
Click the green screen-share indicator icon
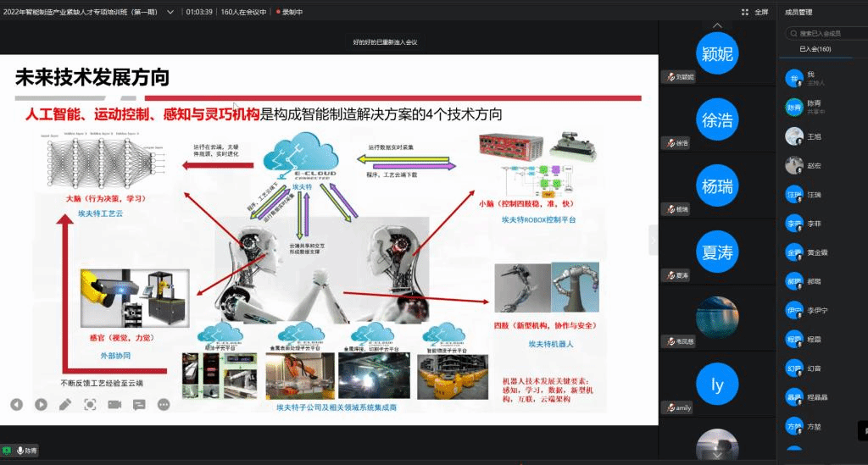pyautogui.click(x=7, y=451)
